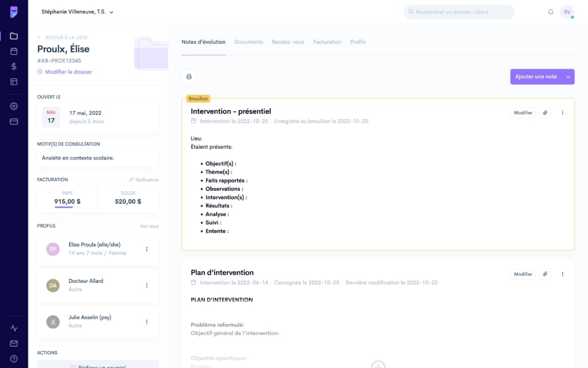Screen dimensions: 588x368
Task: Click the Proulx, Élise client name
Action: coord(64,49)
